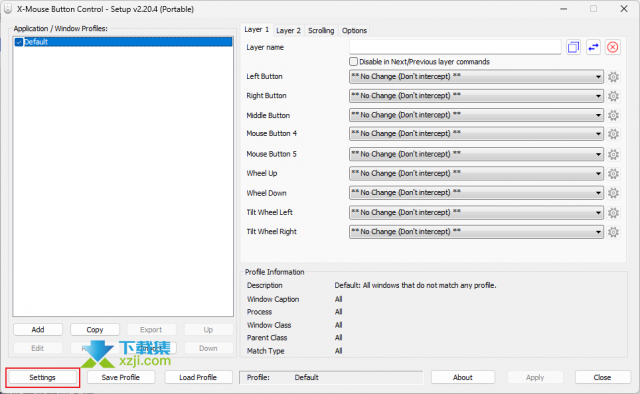This screenshot has height=394, width=640.
Task: Enable Disable in Next/Previous layer commands
Action: pos(353,62)
